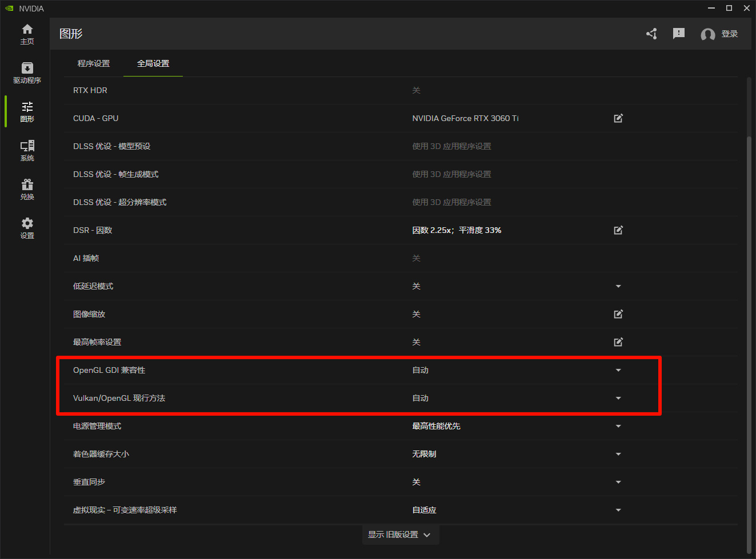
Task: Click the 无限制 shader cache value
Action: (x=425, y=454)
